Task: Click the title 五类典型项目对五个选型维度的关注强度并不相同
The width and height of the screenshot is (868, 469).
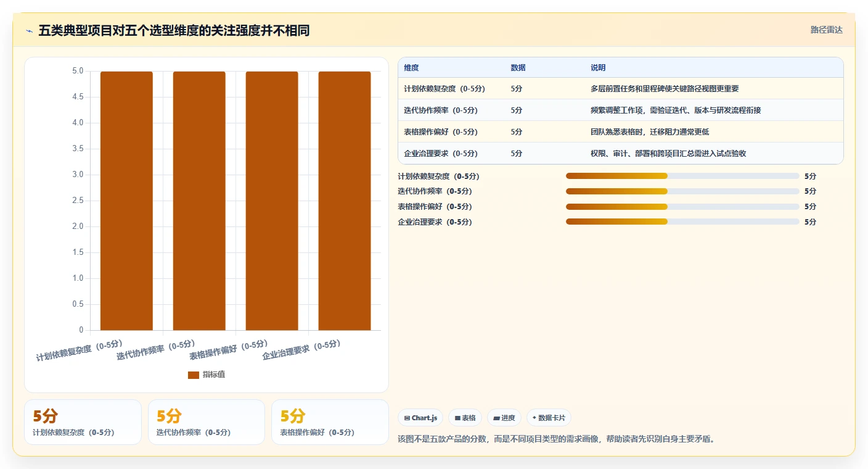Action: [174, 31]
